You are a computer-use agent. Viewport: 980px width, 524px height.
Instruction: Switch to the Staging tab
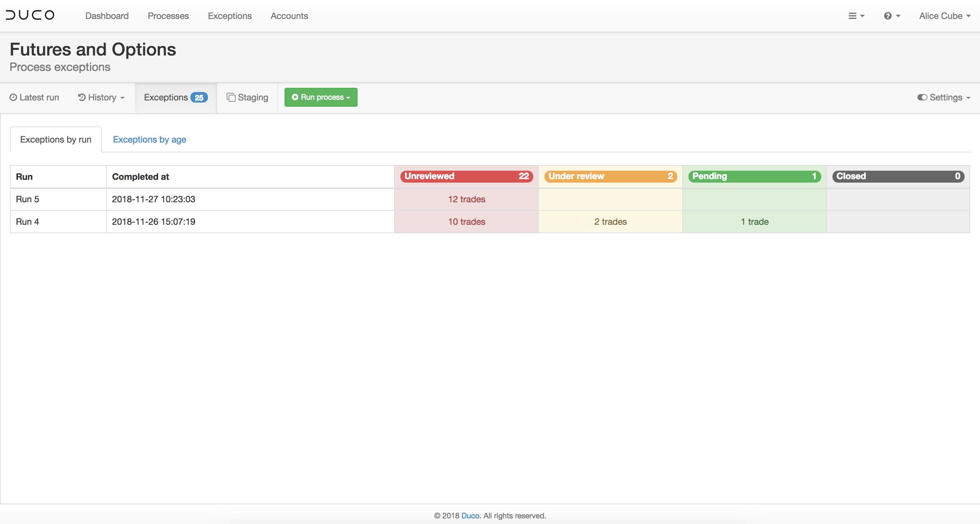247,97
